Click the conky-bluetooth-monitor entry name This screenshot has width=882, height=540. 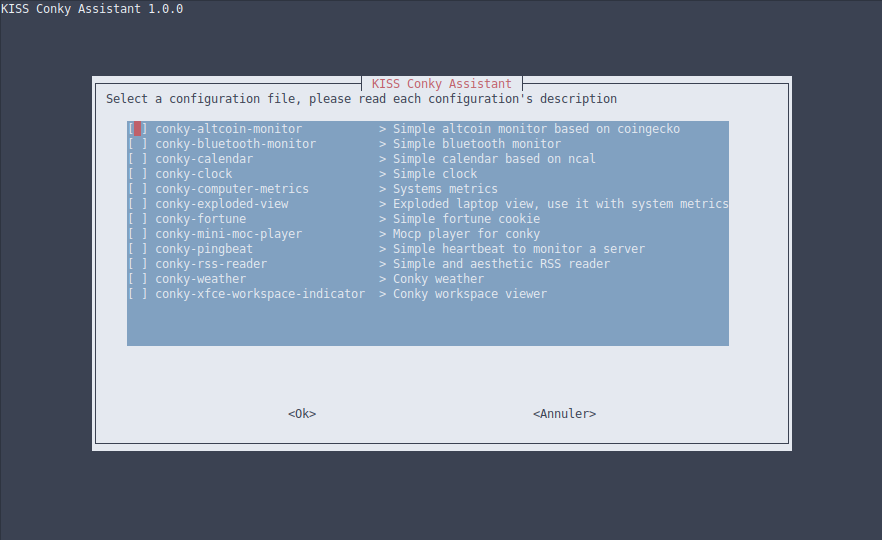tap(236, 144)
